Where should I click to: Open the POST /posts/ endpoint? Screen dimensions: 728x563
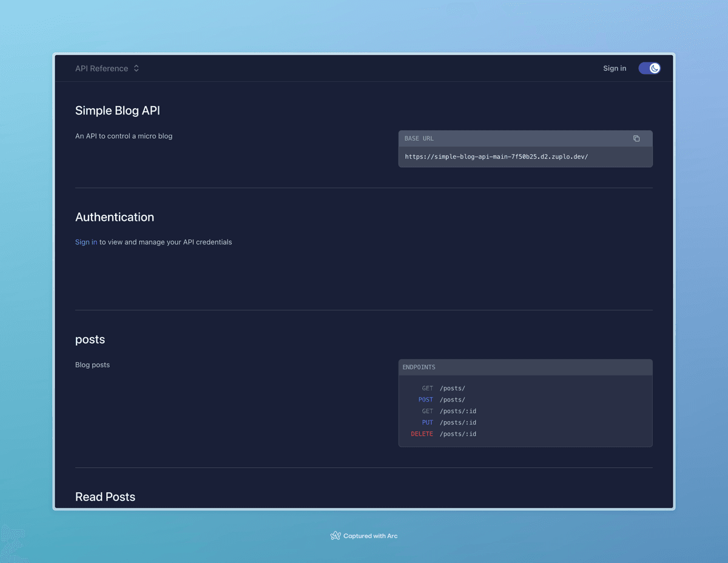coord(453,399)
